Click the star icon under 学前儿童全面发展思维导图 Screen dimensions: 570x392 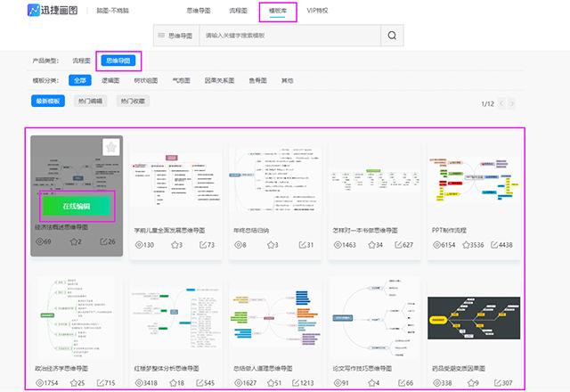[x=175, y=245]
